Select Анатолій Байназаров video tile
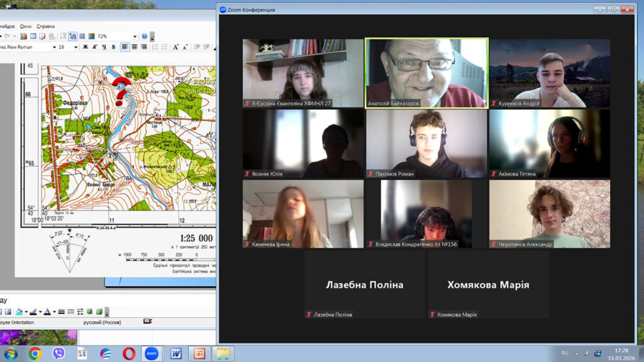This screenshot has width=644, height=362. click(x=426, y=74)
